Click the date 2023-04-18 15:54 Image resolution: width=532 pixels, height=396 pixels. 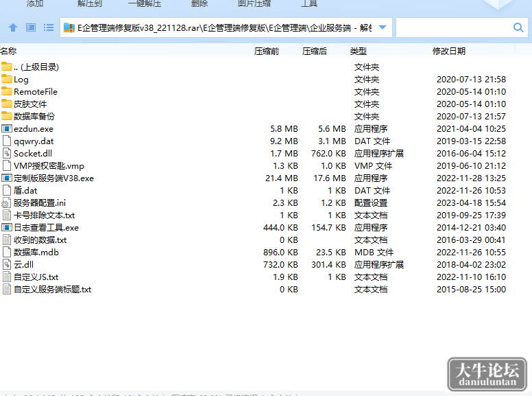[x=471, y=203]
